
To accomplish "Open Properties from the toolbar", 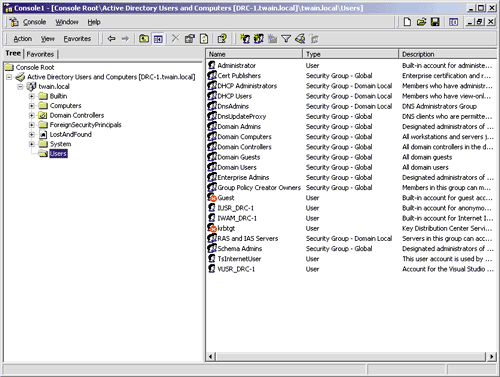I will (x=190, y=39).
